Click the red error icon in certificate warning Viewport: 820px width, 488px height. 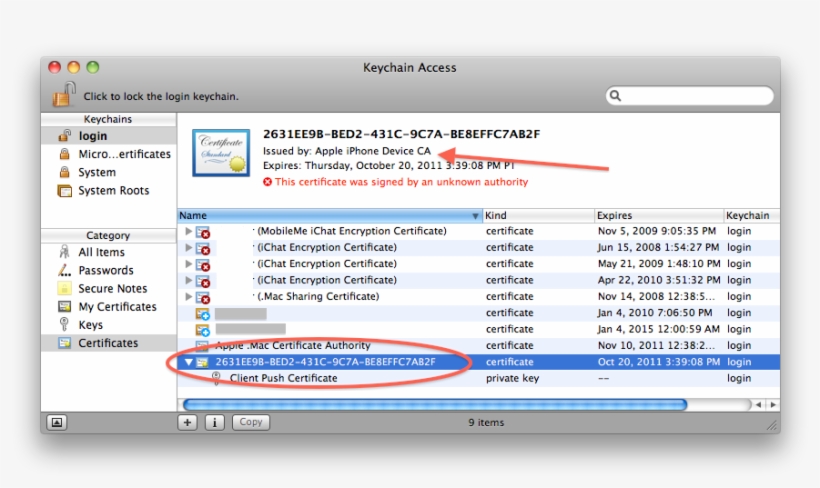tap(267, 182)
